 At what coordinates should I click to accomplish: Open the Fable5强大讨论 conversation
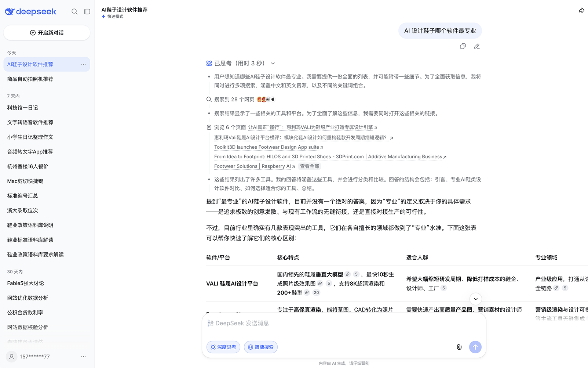click(47, 283)
